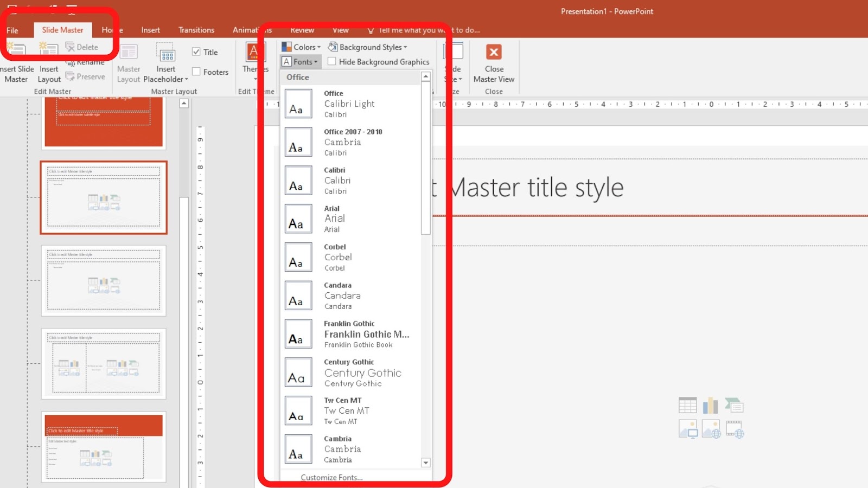
Task: Select the highlighted layout thumbnail
Action: coord(104,197)
